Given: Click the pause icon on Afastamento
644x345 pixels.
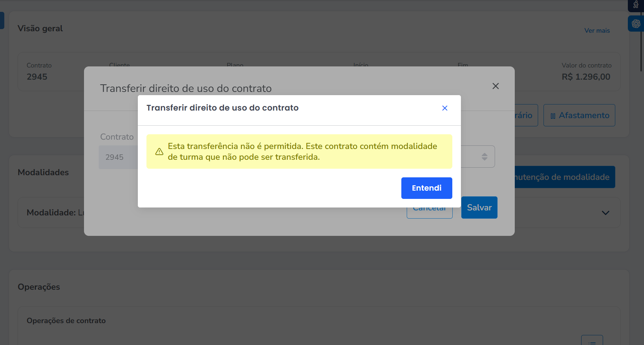Looking at the screenshot, I should coord(553,116).
